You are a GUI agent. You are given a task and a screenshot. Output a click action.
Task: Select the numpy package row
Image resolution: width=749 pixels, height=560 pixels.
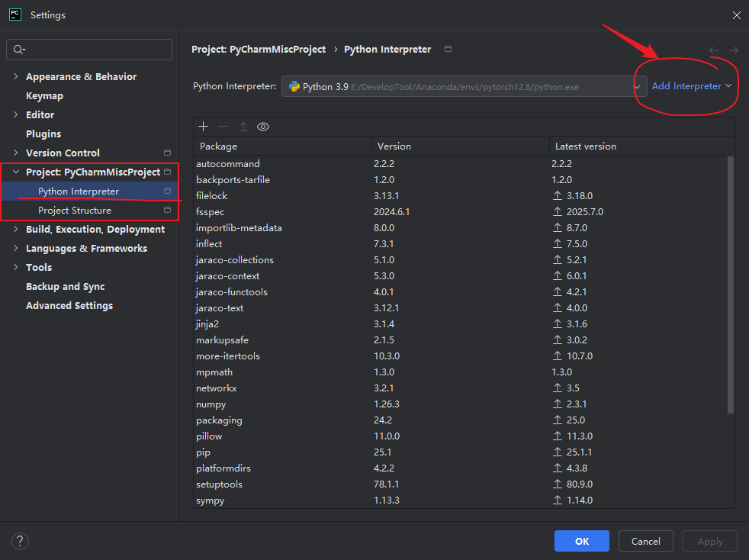tap(461, 404)
